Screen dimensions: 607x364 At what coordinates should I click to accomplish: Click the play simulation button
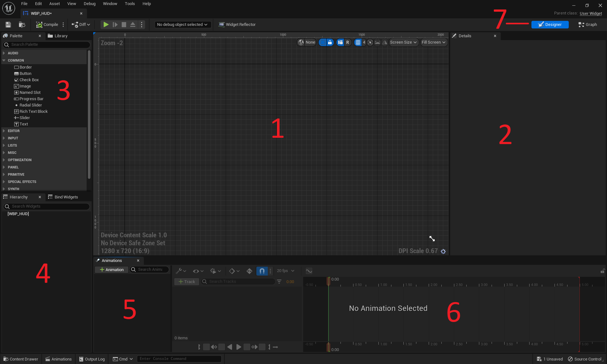click(x=106, y=24)
